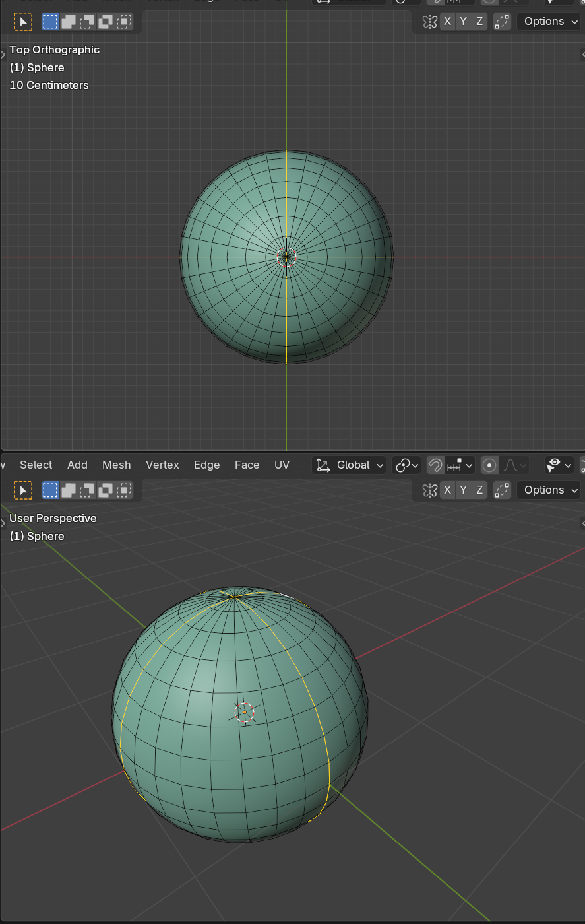Click the Invert selection mode icon in the top viewport
Image resolution: width=585 pixels, height=924 pixels.
click(x=106, y=22)
